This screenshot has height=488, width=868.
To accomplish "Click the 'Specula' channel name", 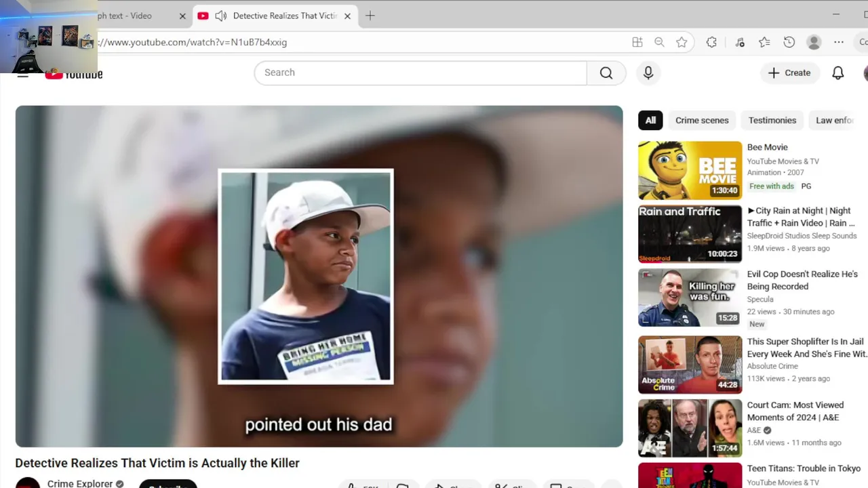I will (760, 300).
